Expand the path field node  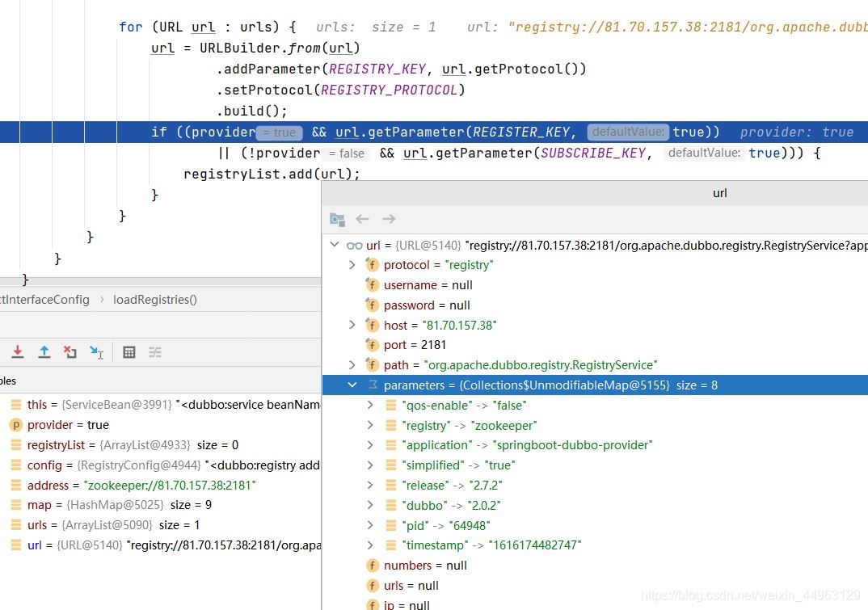pyautogui.click(x=352, y=364)
